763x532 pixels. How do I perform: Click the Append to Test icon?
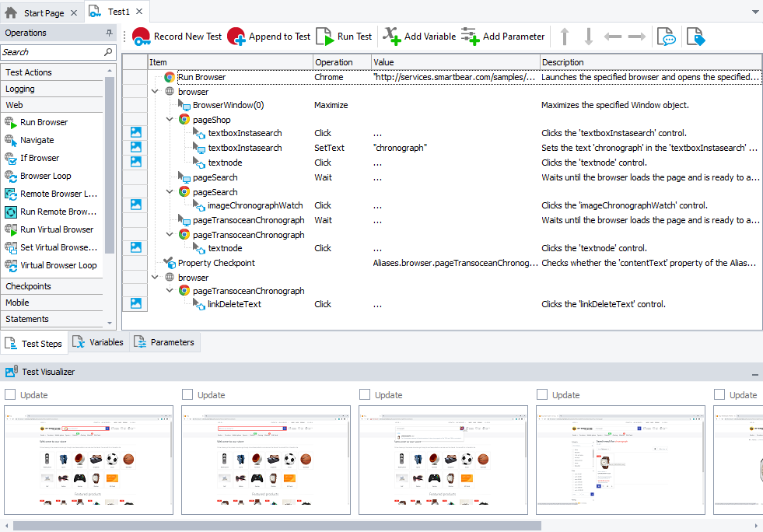point(236,37)
